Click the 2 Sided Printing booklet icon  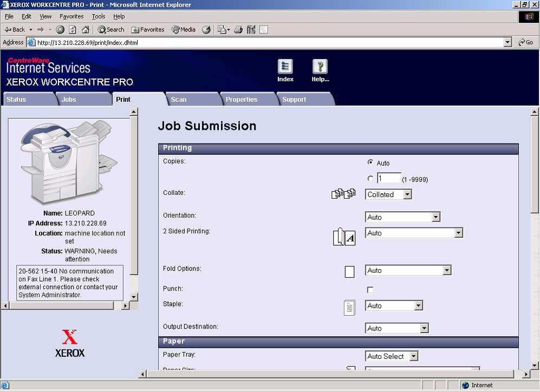pos(344,237)
